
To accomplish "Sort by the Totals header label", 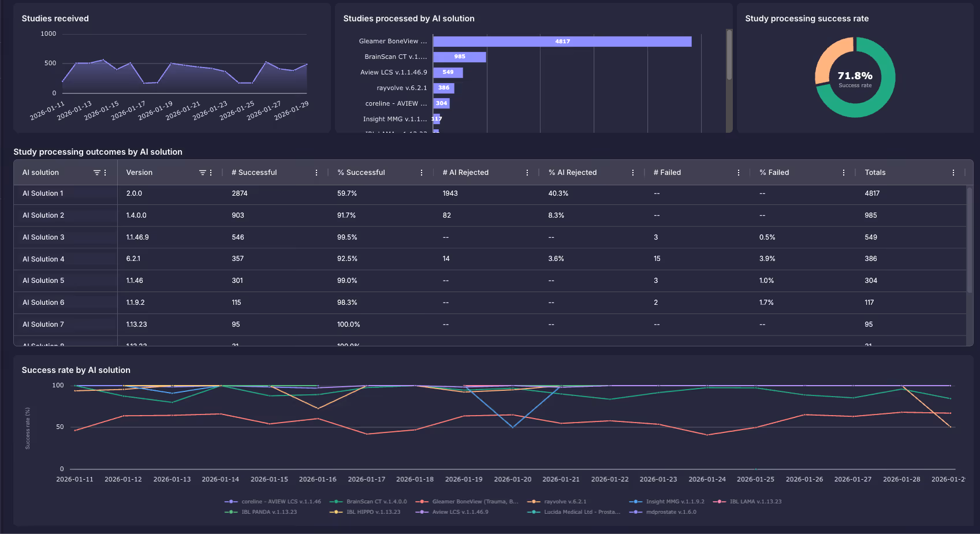I will click(x=875, y=173).
